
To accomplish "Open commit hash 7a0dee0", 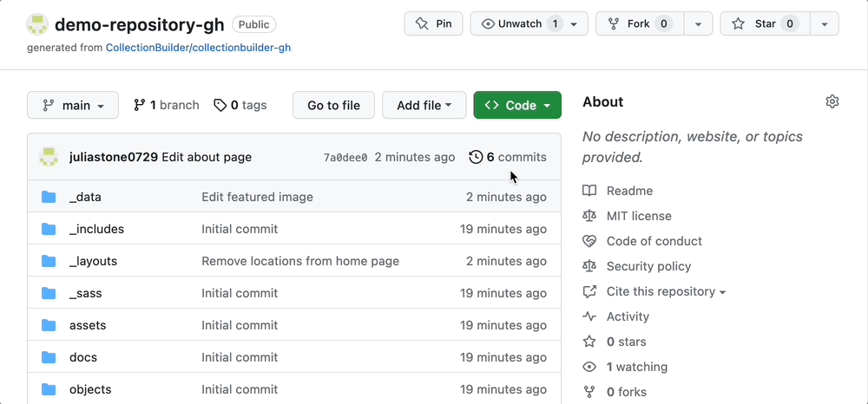I will [345, 158].
